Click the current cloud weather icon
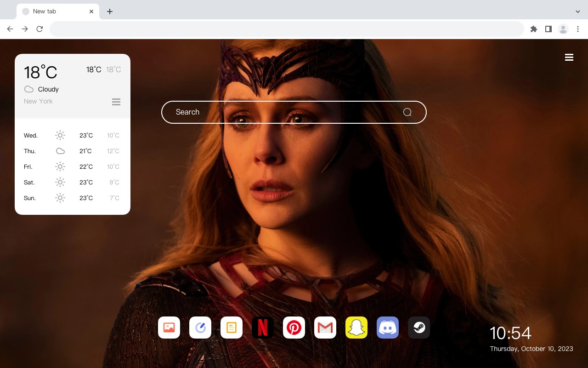Image resolution: width=588 pixels, height=368 pixels. point(29,89)
